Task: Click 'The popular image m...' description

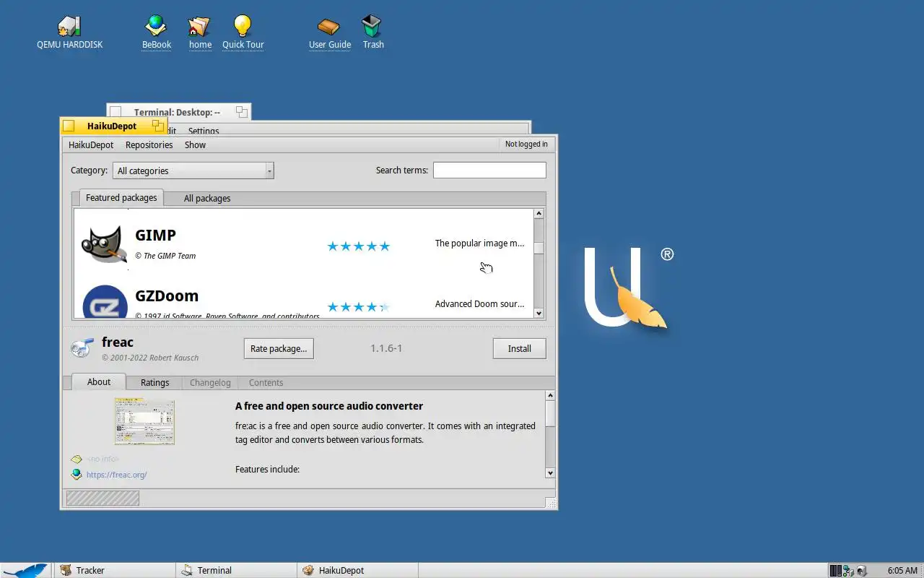Action: pyautogui.click(x=479, y=243)
